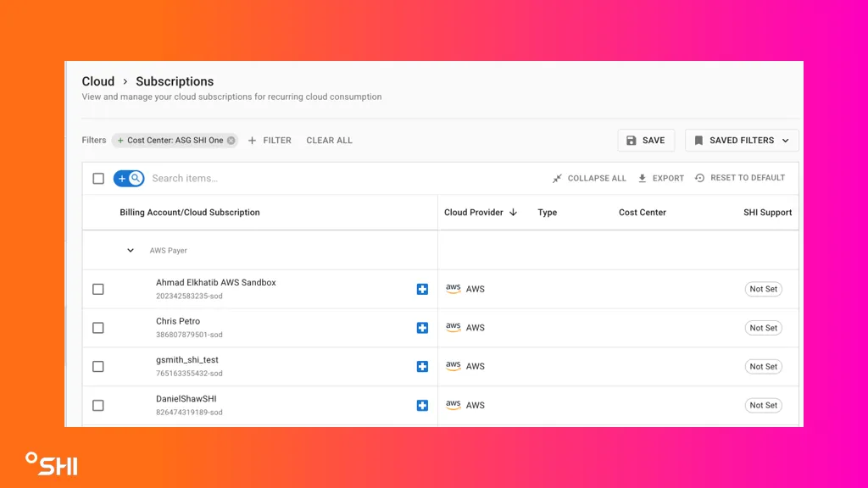Image resolution: width=868 pixels, height=488 pixels.
Task: Save the current filter set
Action: [646, 141]
